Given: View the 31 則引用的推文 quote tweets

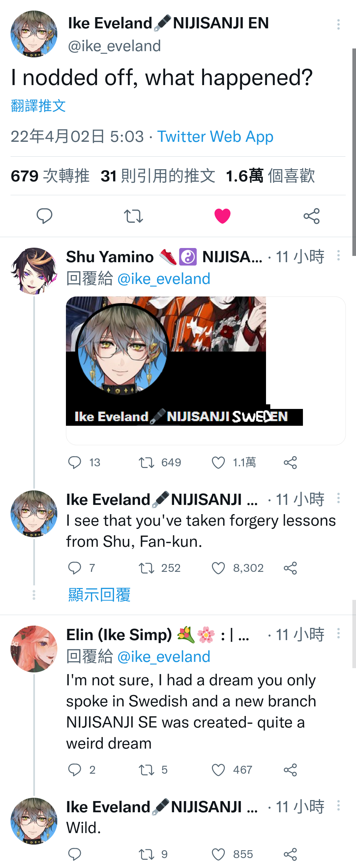Looking at the screenshot, I should pos(158,176).
